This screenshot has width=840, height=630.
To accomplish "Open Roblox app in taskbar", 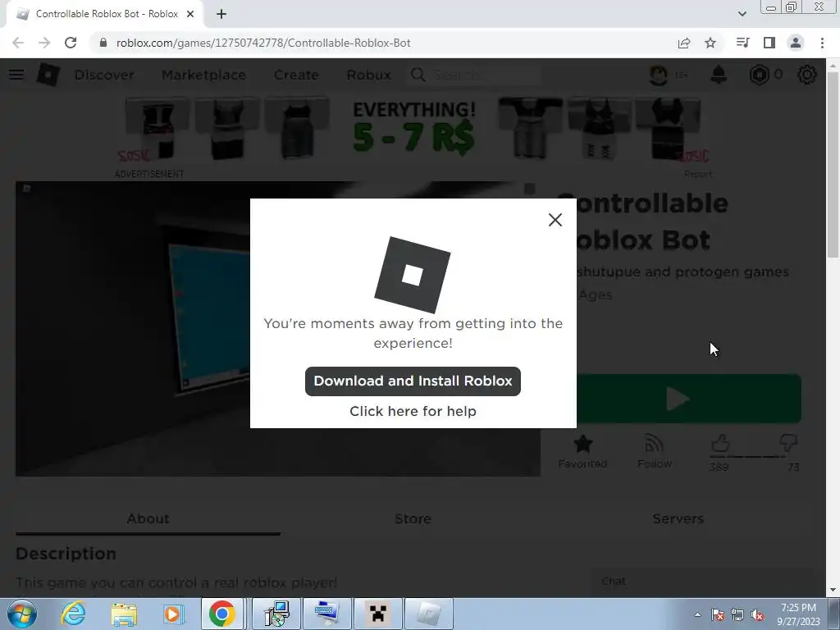I will point(428,614).
